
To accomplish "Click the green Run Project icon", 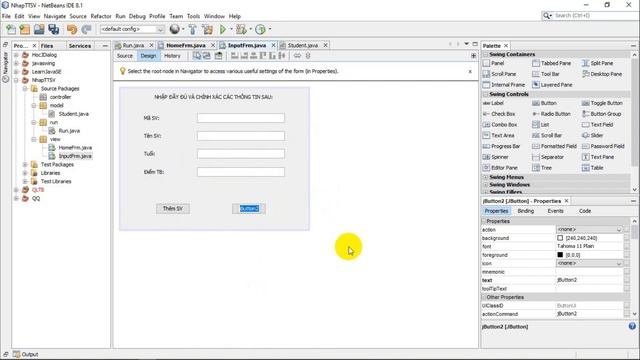I will [223, 29].
